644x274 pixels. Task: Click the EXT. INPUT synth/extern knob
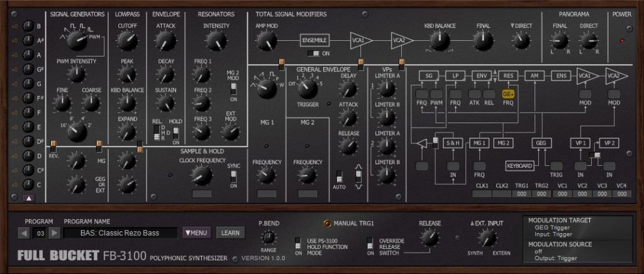tap(487, 238)
